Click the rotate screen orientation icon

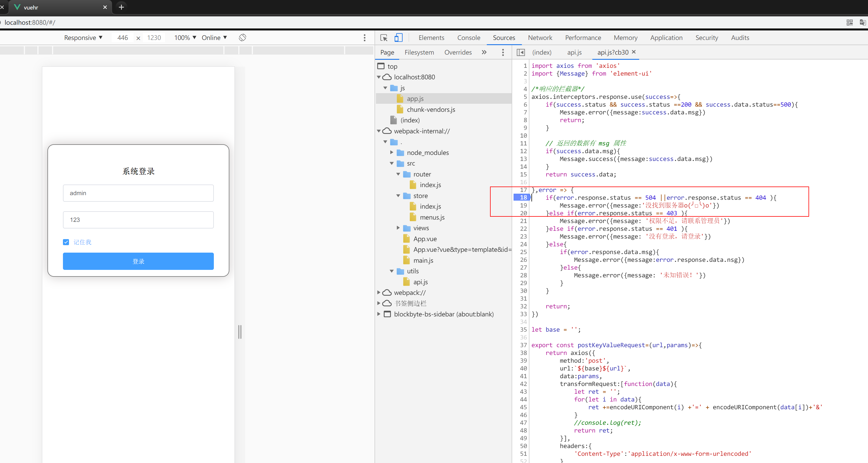tap(242, 38)
